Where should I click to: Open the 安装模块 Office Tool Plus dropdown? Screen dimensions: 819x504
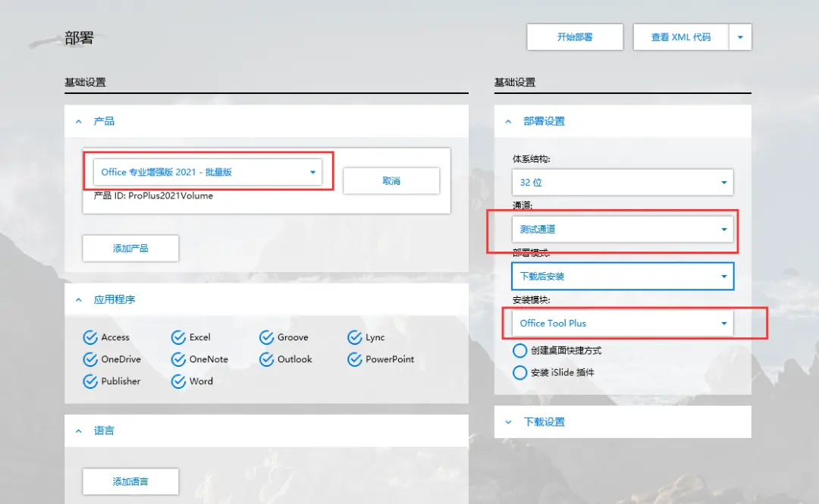pos(623,324)
